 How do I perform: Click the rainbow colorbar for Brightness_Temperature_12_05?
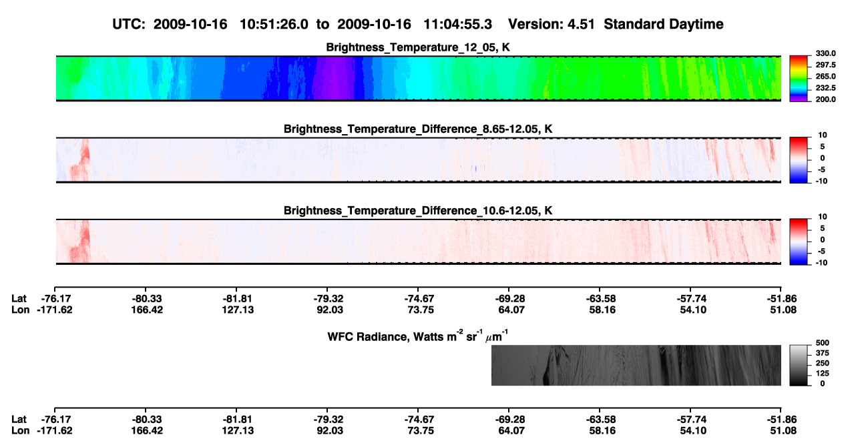tap(799, 79)
